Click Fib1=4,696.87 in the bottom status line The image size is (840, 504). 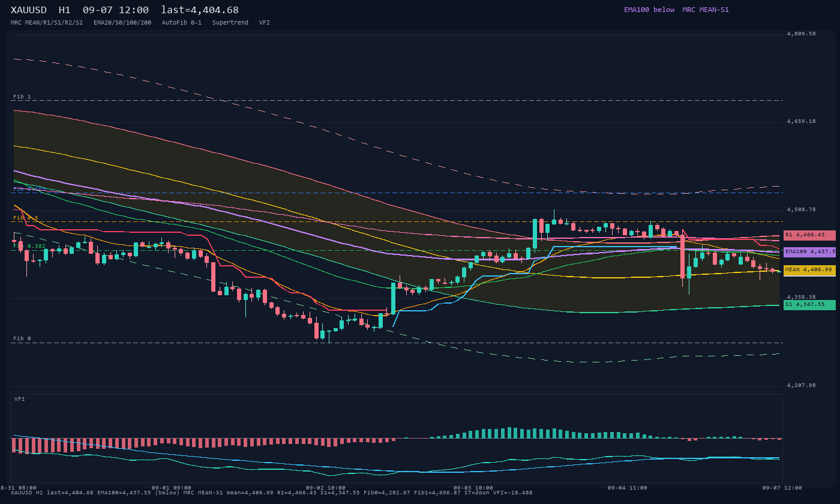(x=437, y=493)
